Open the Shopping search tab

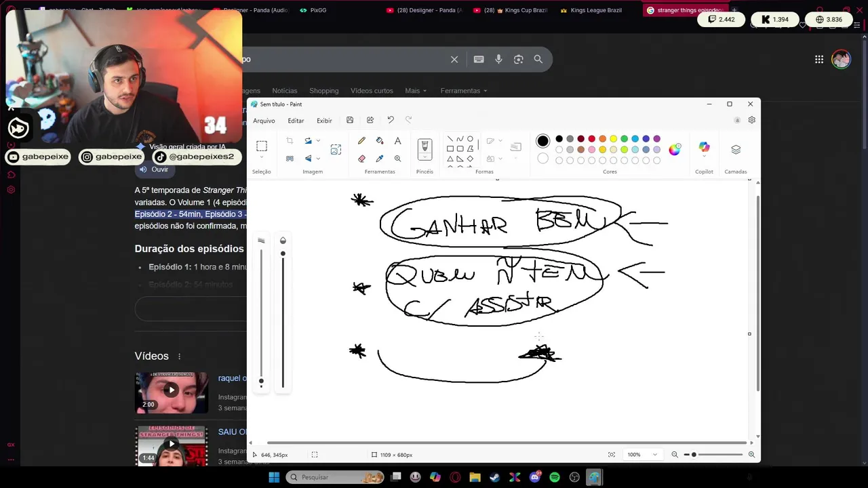(324, 91)
